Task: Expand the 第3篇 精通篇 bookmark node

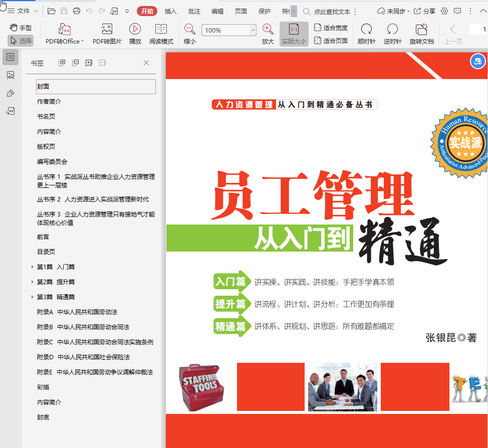Action: 33,297
